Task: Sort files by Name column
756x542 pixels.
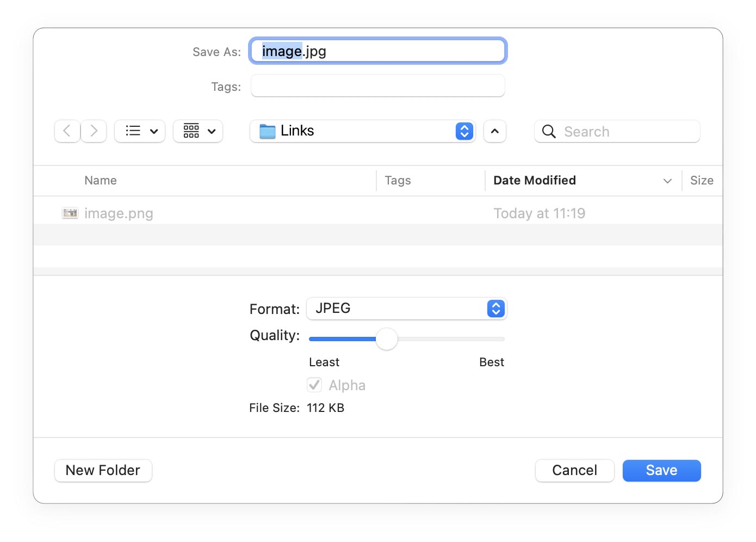Action: coord(101,181)
